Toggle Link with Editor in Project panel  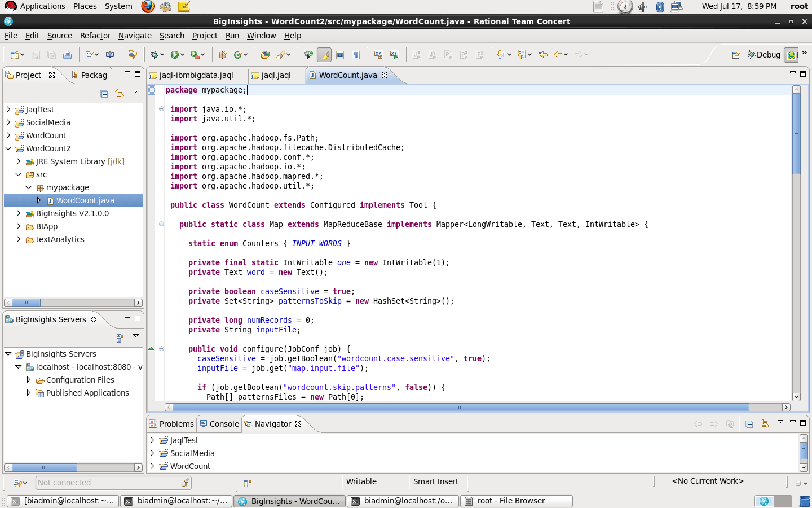(120, 94)
